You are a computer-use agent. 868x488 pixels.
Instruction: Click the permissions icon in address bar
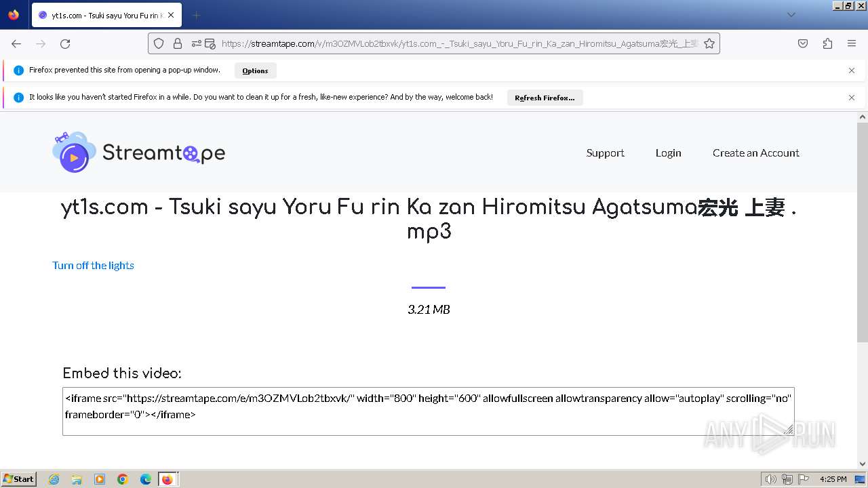[197, 43]
